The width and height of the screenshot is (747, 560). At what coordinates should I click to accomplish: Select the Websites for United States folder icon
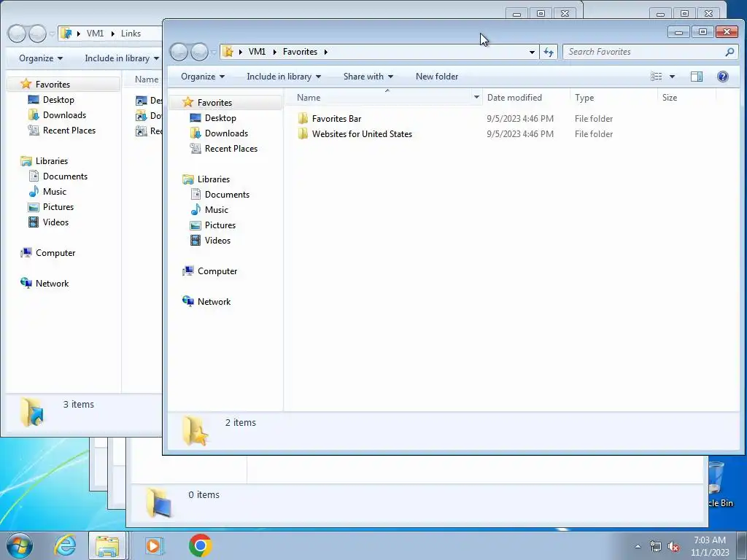[x=303, y=134]
